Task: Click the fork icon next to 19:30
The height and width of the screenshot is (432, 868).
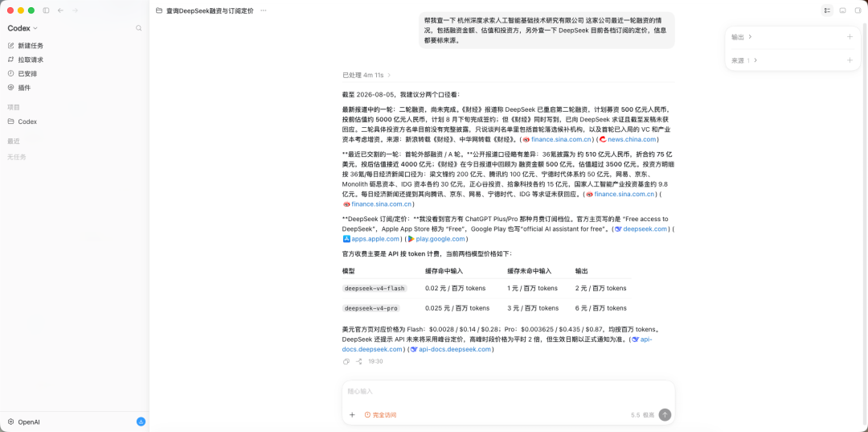Action: (x=358, y=361)
